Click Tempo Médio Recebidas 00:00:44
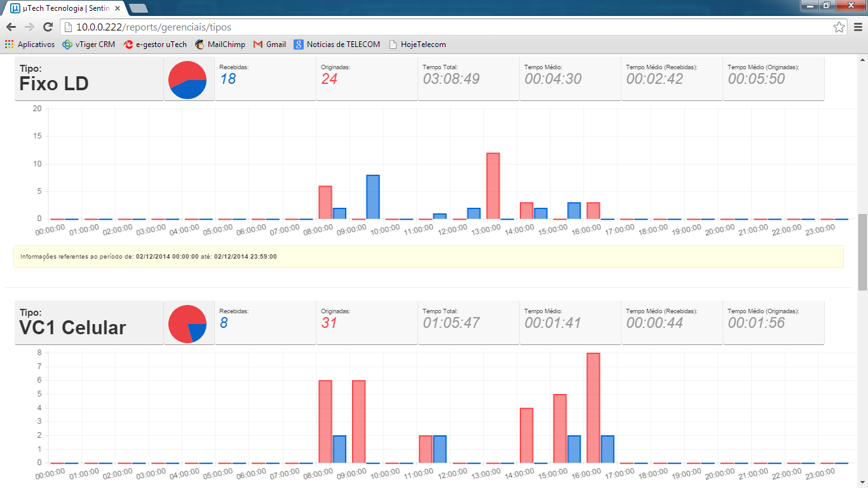 pyautogui.click(x=654, y=323)
